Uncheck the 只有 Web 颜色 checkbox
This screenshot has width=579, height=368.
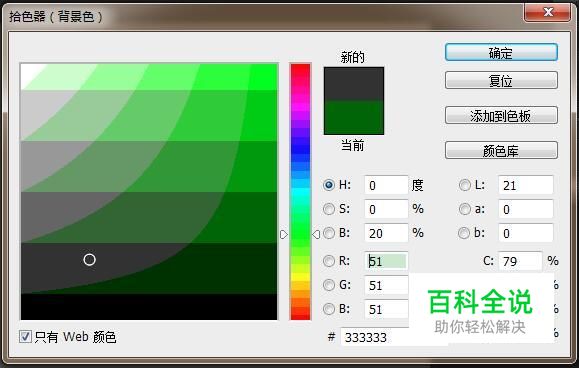(25, 336)
